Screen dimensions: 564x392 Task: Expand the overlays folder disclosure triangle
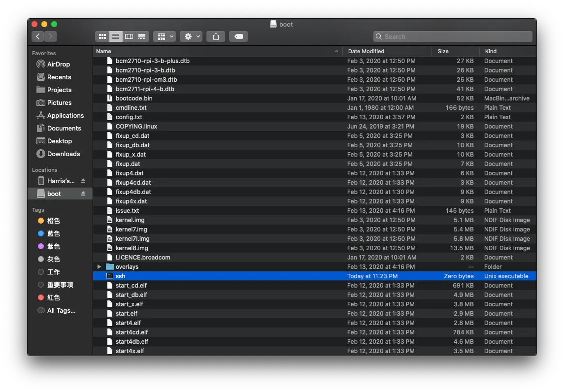pyautogui.click(x=99, y=267)
